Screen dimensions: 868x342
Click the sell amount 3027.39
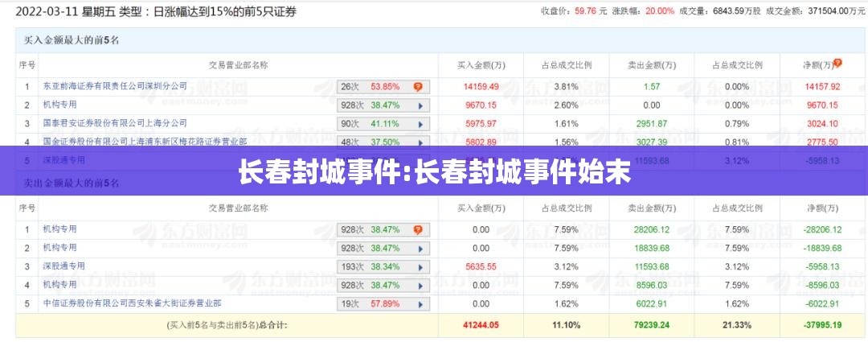[652, 142]
